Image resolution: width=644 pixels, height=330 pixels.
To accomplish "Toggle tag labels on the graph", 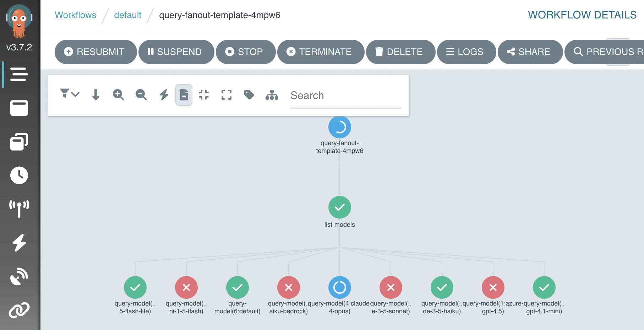I will pos(249,95).
